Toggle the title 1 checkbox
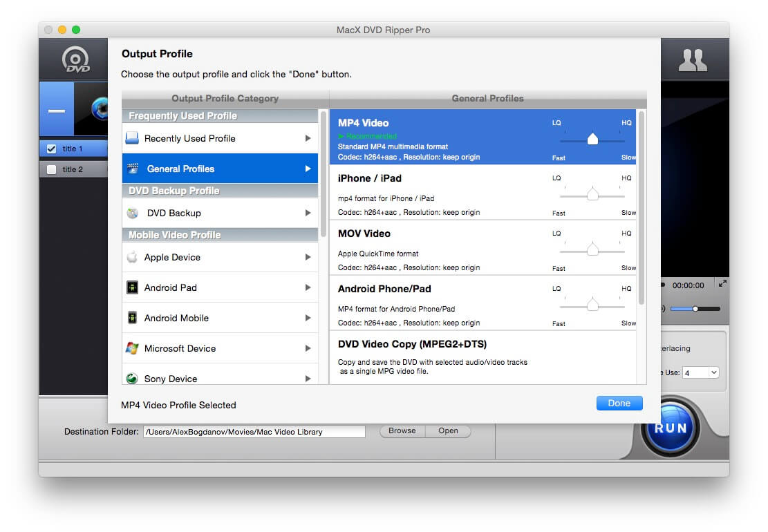This screenshot has width=768, height=532. click(51, 149)
